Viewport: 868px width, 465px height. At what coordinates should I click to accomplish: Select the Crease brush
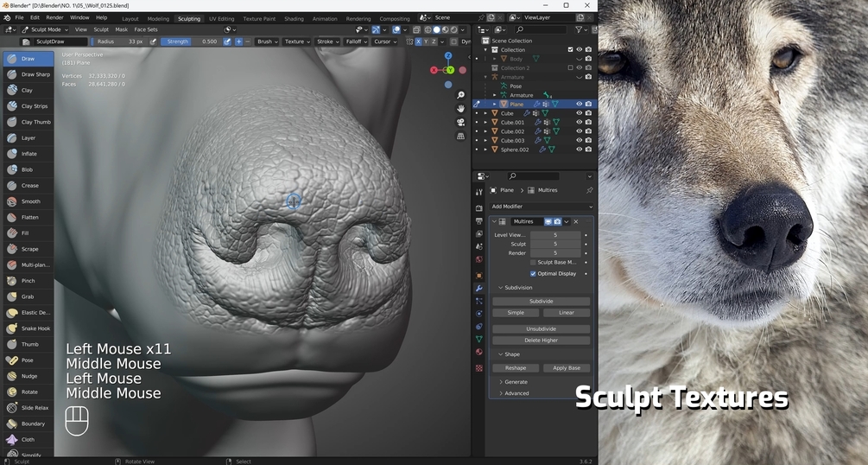[x=29, y=185]
